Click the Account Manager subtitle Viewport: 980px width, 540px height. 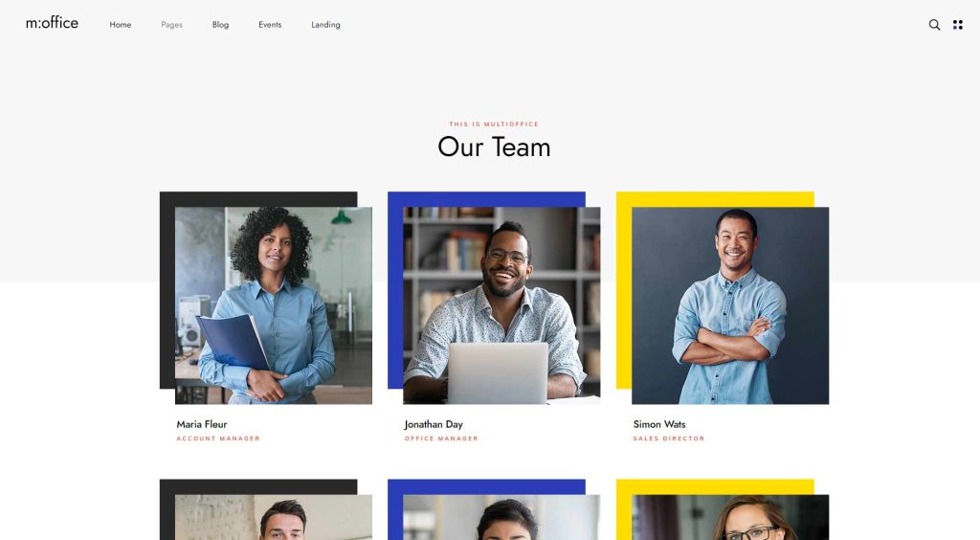pos(218,439)
